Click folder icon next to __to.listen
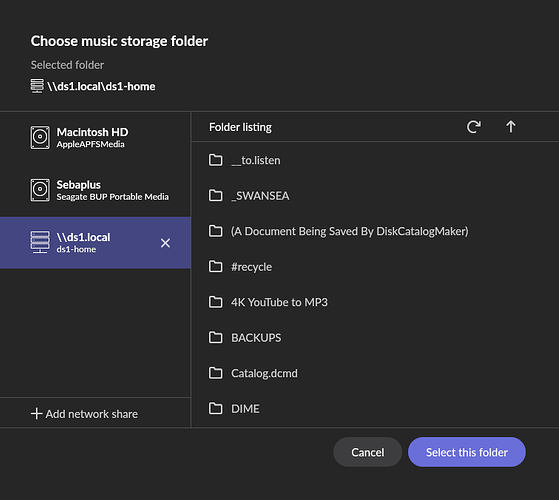The image size is (559, 500). click(215, 160)
